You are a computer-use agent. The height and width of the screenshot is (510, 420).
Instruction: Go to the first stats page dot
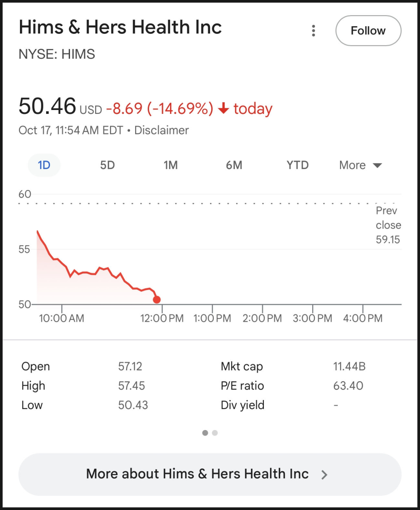205,433
